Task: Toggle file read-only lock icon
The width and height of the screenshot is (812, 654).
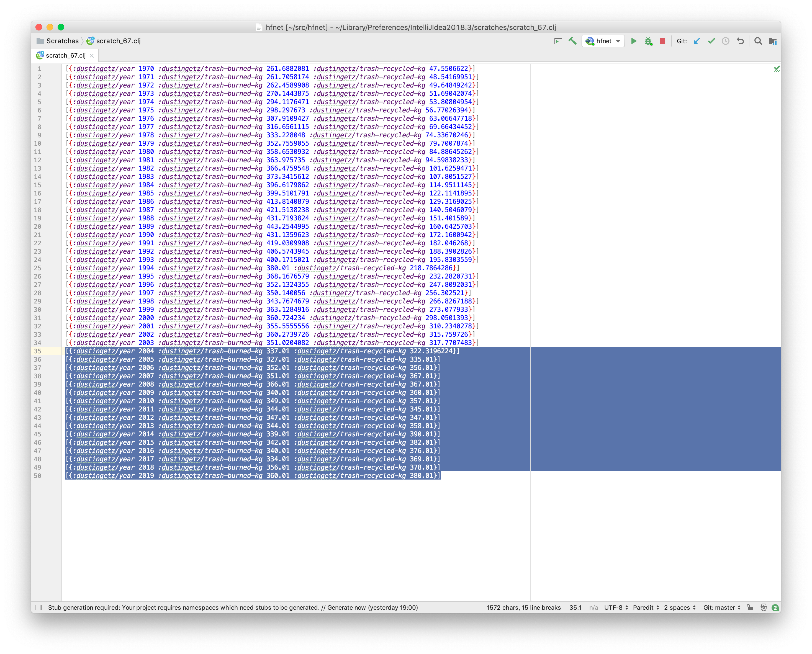Action: [750, 607]
